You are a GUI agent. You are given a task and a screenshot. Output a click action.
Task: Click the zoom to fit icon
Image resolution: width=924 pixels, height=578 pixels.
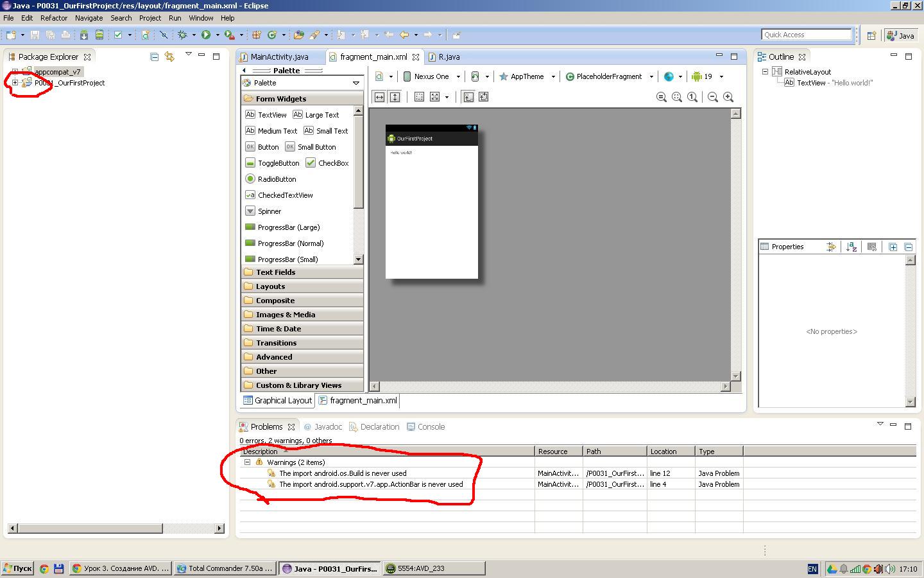tap(677, 97)
